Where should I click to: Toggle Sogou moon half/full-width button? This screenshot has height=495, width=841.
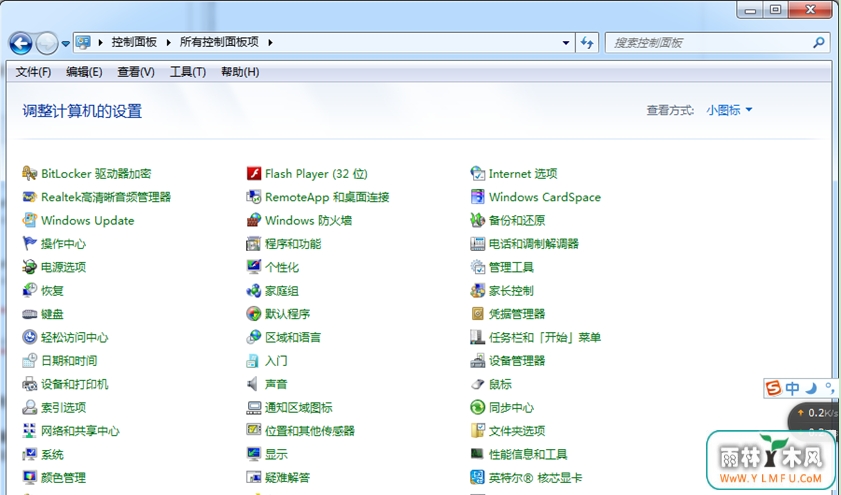point(812,388)
